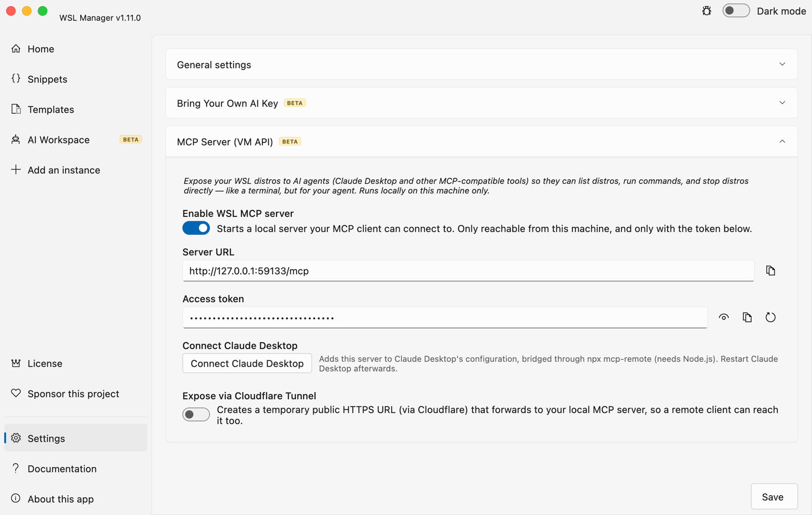812x515 pixels.
Task: Open Sponsor this project
Action: [x=76, y=394]
